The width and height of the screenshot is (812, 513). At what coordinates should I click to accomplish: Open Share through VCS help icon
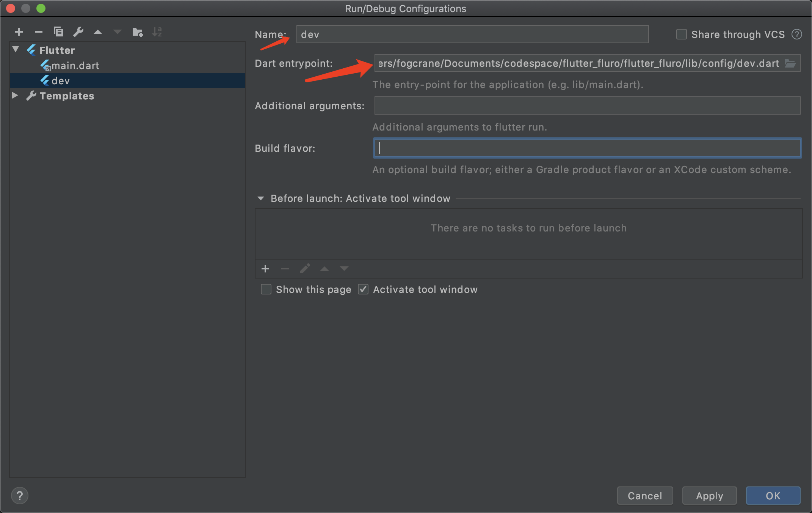coord(797,35)
